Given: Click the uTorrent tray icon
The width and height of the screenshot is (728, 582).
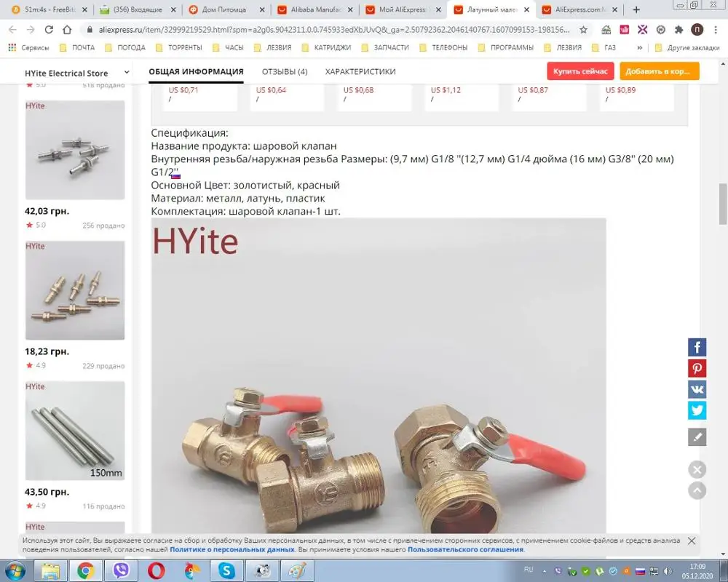Looking at the screenshot, I should pos(599,571).
